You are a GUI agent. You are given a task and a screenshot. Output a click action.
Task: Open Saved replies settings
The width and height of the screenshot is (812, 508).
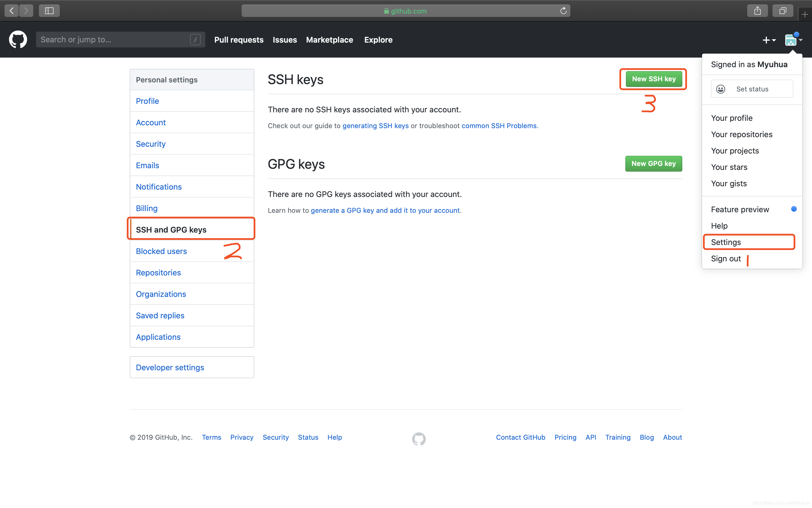(192, 316)
